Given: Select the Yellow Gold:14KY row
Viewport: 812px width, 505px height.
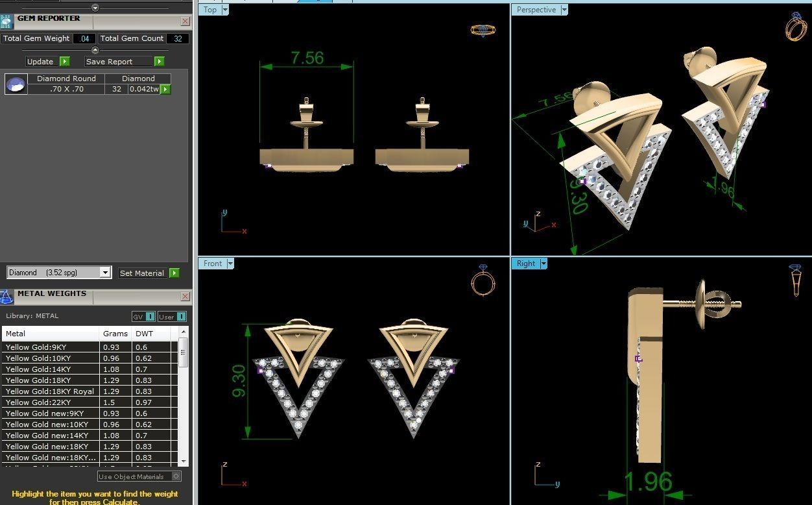Looking at the screenshot, I should click(x=90, y=369).
